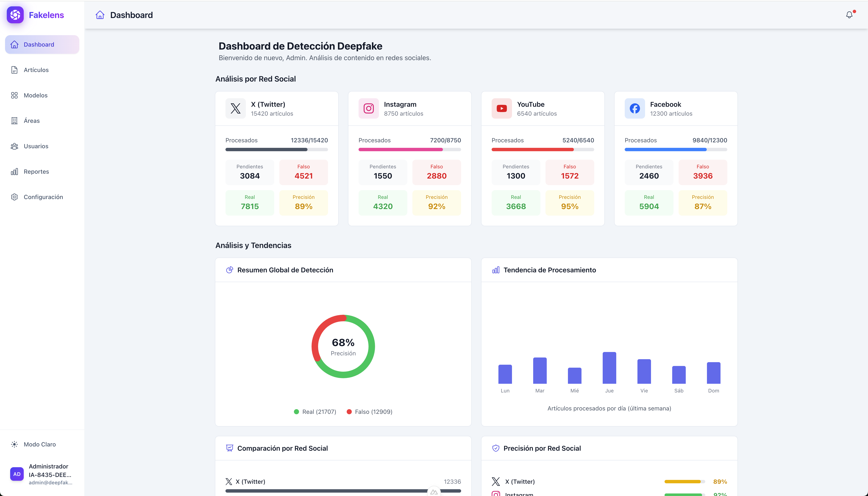Screen dimensions: 868x496
Task: Click the YouTube icon on its card
Action: pos(501,108)
